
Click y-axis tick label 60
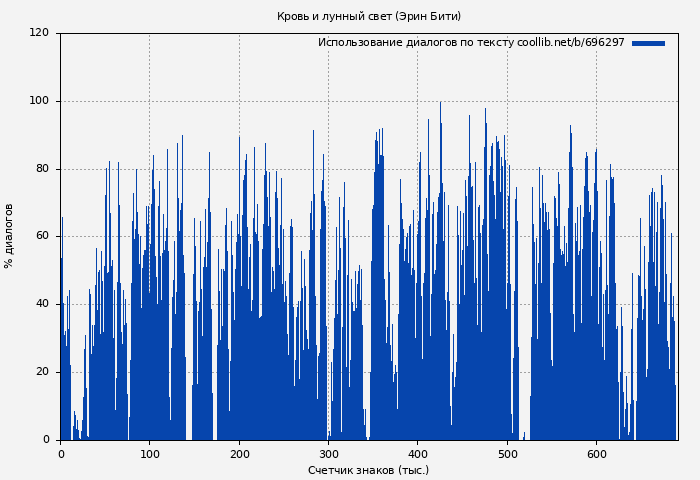[42, 237]
